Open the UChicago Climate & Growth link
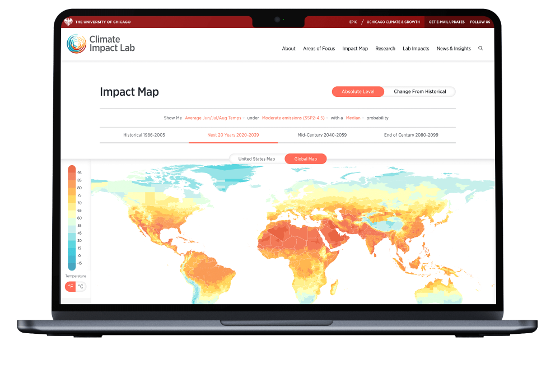Screen dimensions: 560x392 393,22
